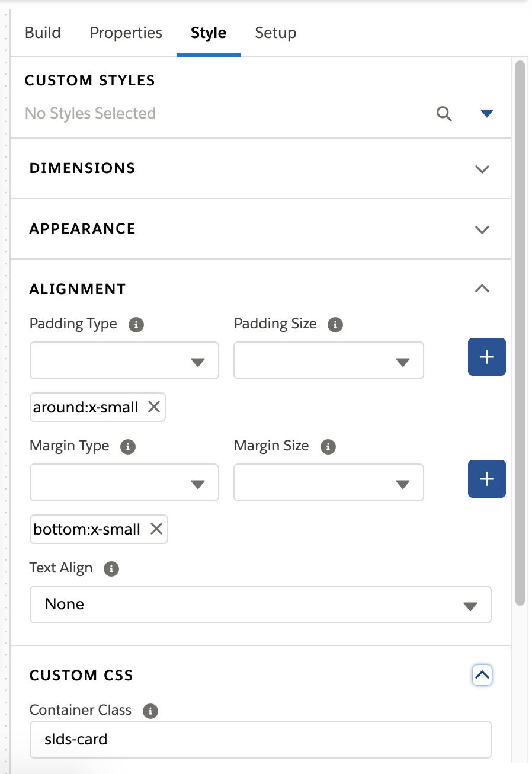Click the Container Class input field

tap(261, 740)
